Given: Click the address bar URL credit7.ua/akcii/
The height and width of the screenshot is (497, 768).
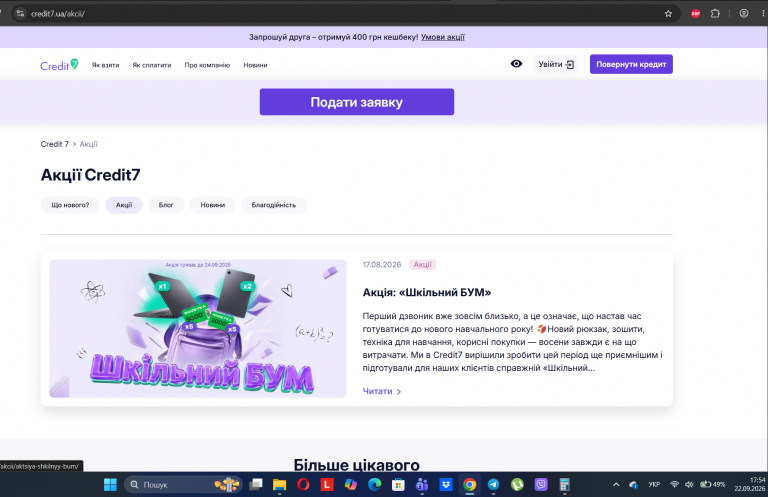Looking at the screenshot, I should (58, 14).
